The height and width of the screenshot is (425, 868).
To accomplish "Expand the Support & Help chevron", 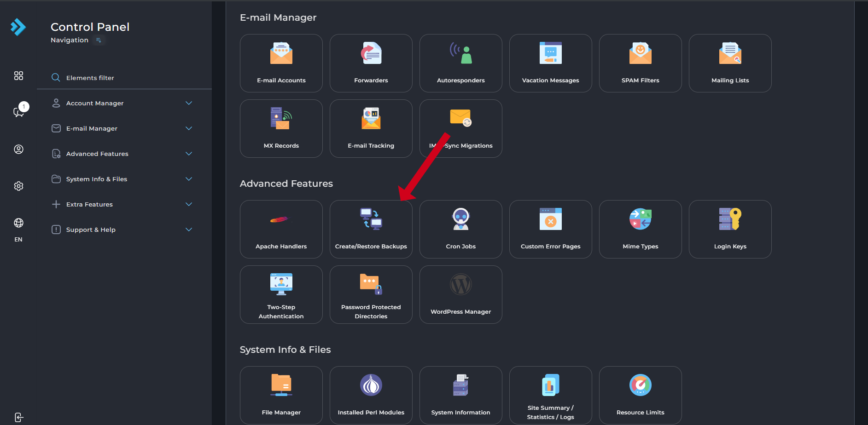I will click(189, 230).
